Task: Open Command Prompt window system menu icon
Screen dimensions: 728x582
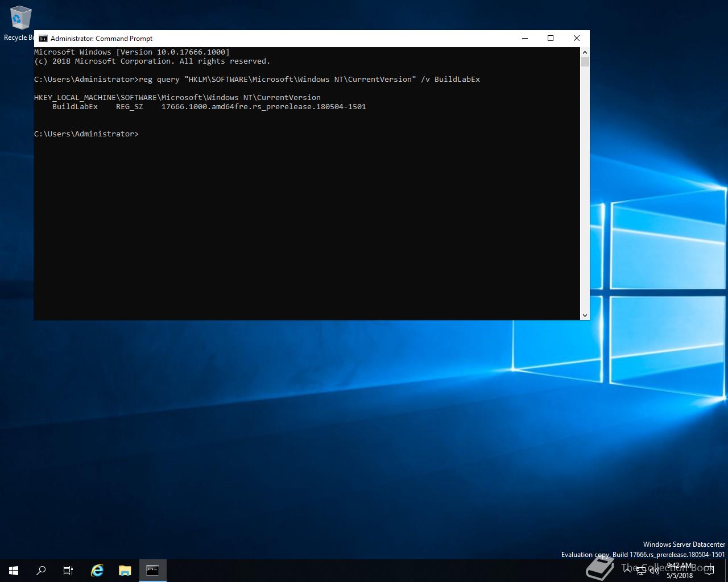Action: (x=43, y=39)
